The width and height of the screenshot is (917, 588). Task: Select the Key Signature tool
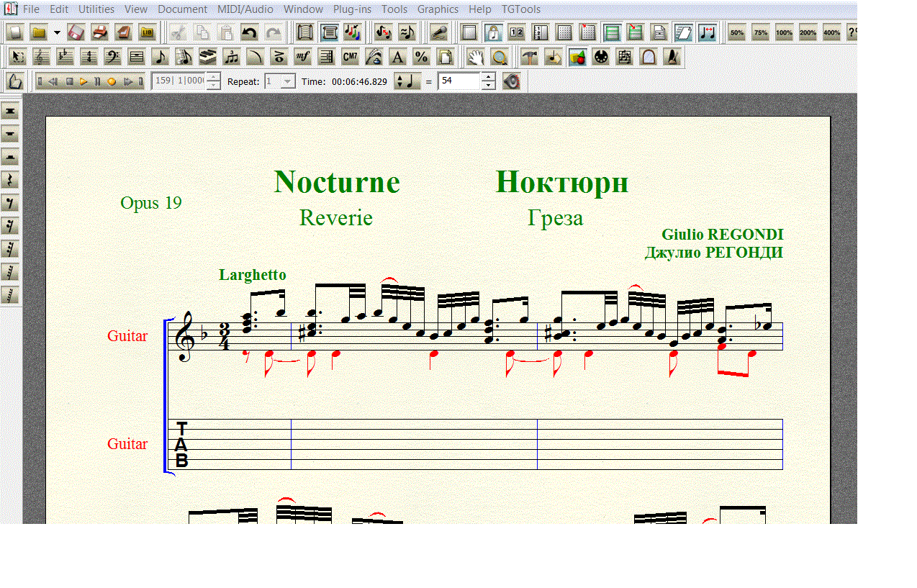pyautogui.click(x=65, y=57)
